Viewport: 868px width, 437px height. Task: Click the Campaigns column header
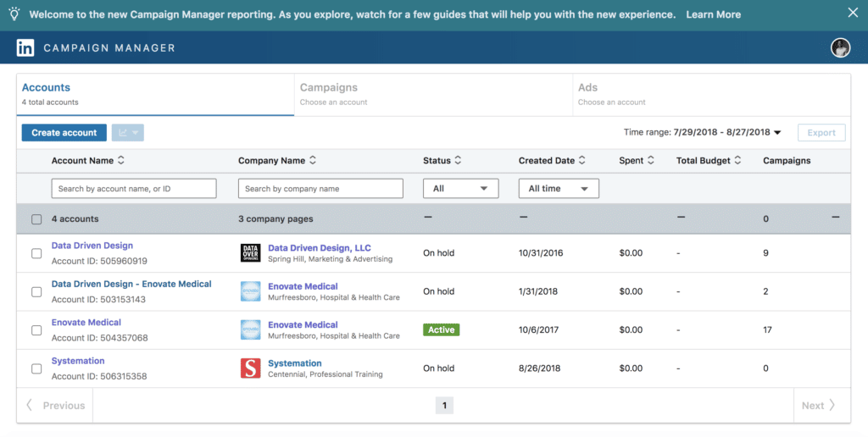click(x=787, y=160)
